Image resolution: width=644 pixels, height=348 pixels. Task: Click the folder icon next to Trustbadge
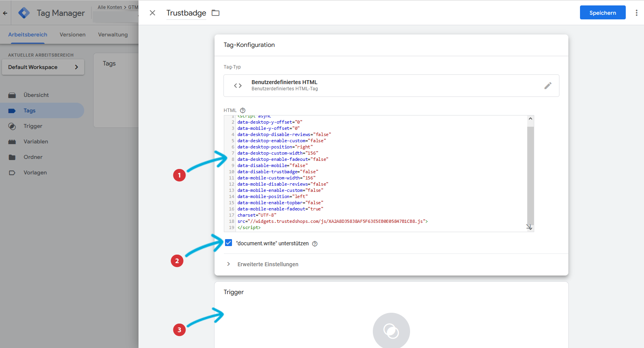(216, 13)
